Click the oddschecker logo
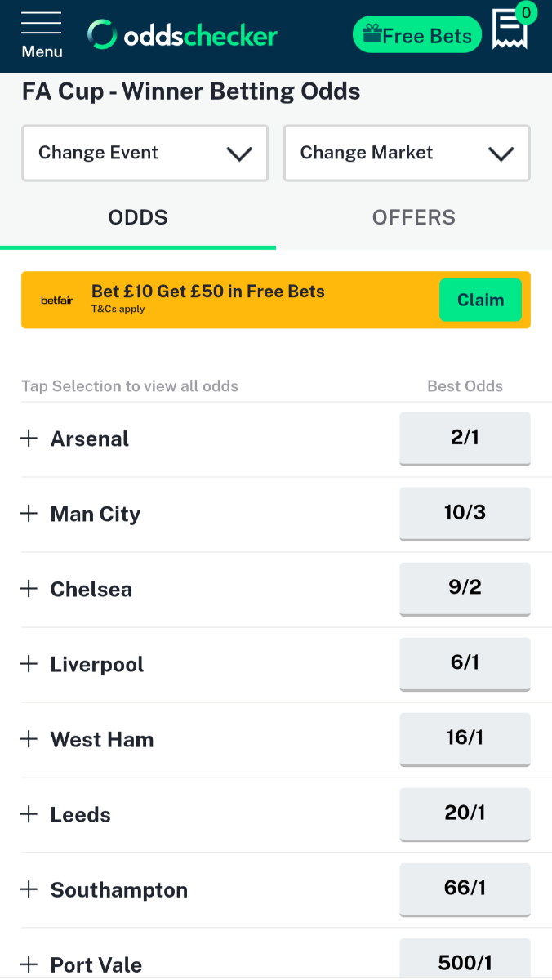This screenshot has width=552, height=980. coord(183,35)
